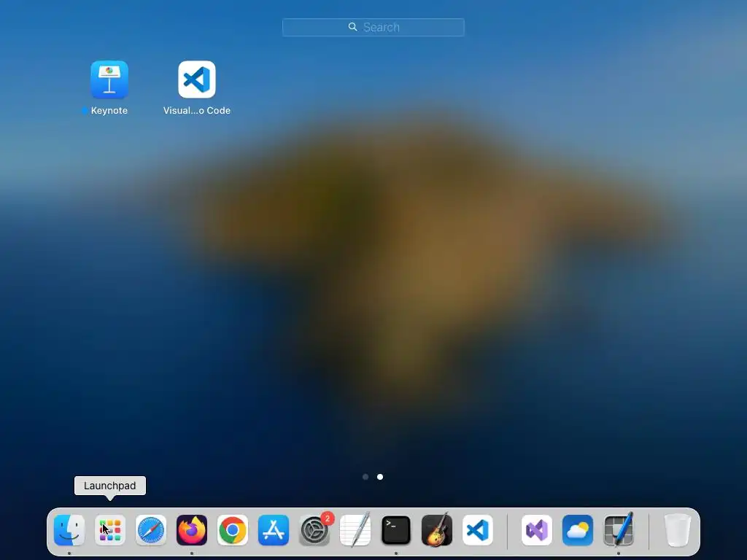Click the Launchpad icon in Dock
This screenshot has width=747, height=560.
click(110, 530)
